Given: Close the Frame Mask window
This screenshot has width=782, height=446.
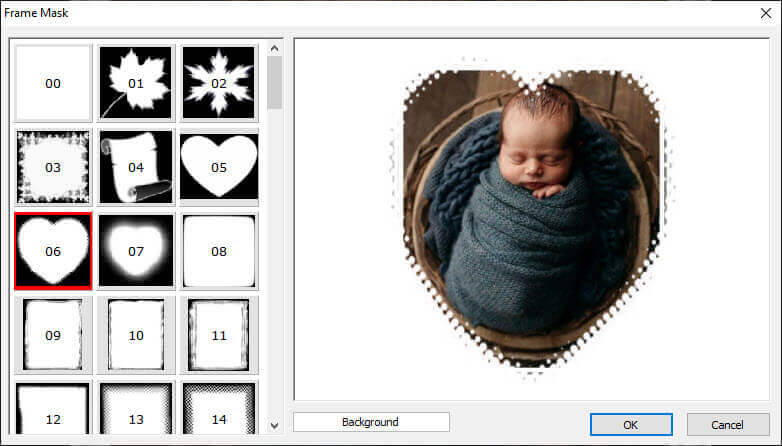Looking at the screenshot, I should coord(766,13).
